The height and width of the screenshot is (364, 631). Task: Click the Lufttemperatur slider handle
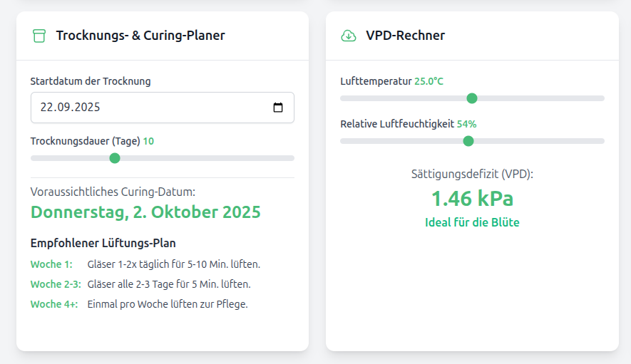click(x=471, y=98)
